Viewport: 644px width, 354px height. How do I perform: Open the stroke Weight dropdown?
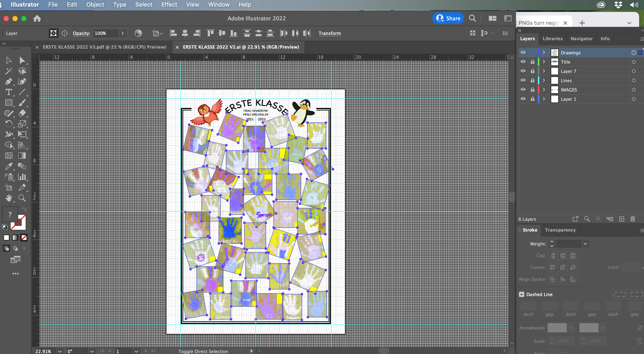(x=585, y=244)
